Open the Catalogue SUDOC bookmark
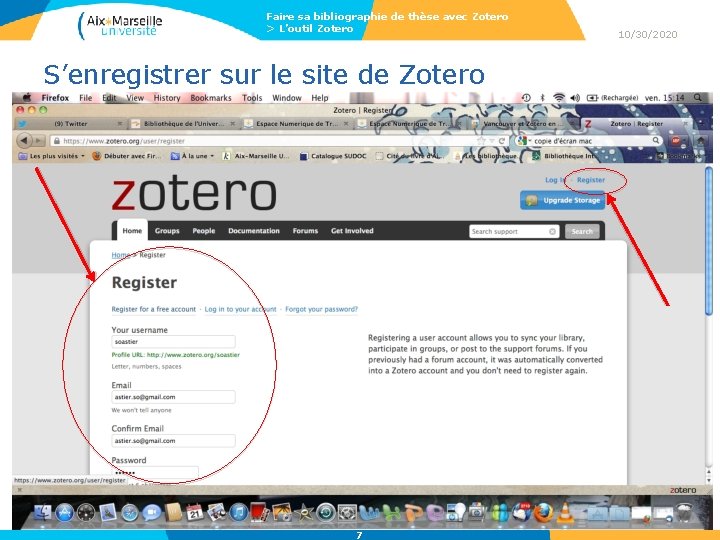Viewport: 720px width, 540px height. click(333, 156)
